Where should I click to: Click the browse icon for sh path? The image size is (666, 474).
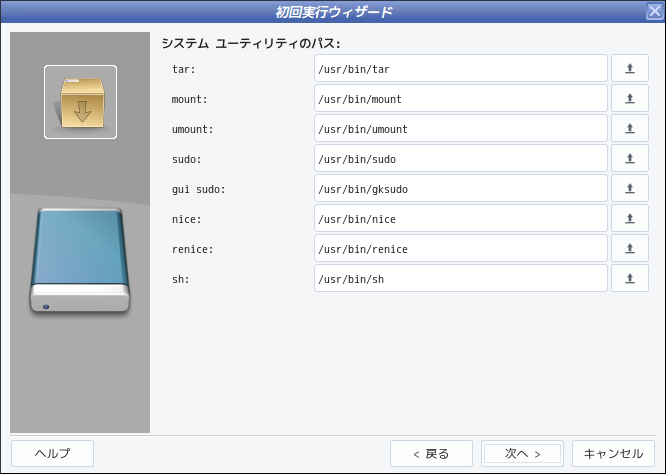tap(629, 278)
